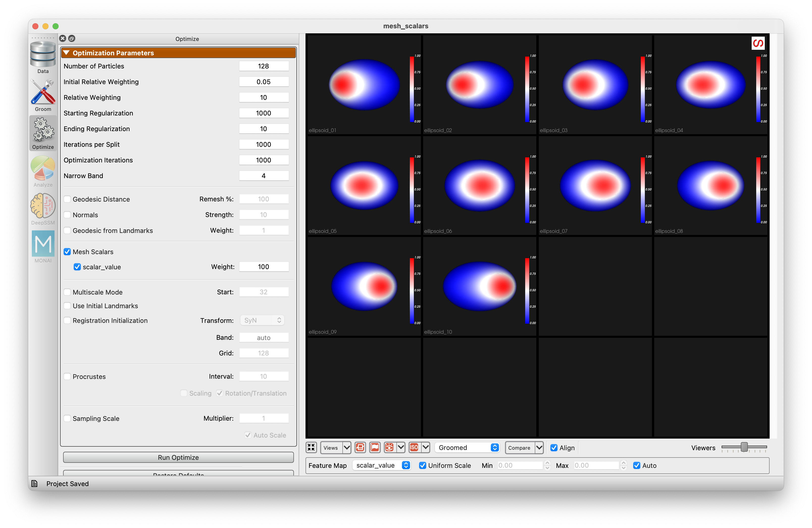Viewport: 812px width, 528px height.
Task: Click the eye visibility icon
Action: point(389,447)
